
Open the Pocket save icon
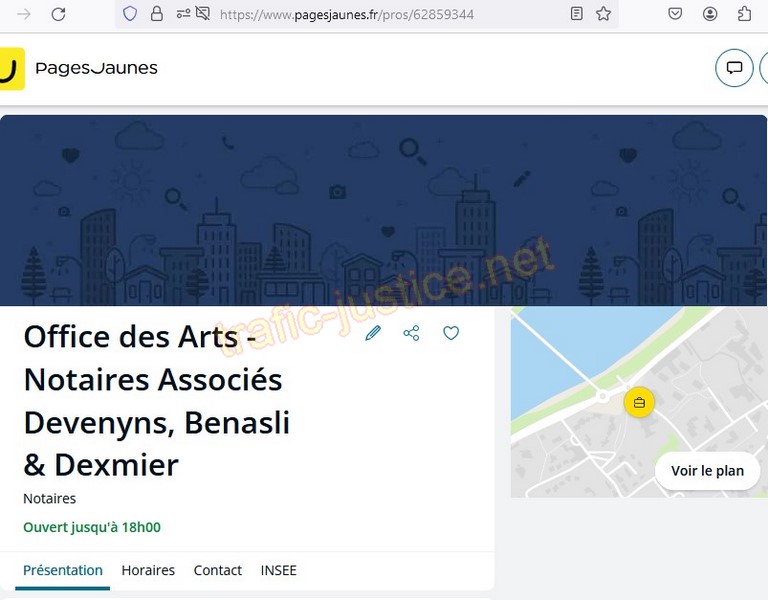point(675,14)
